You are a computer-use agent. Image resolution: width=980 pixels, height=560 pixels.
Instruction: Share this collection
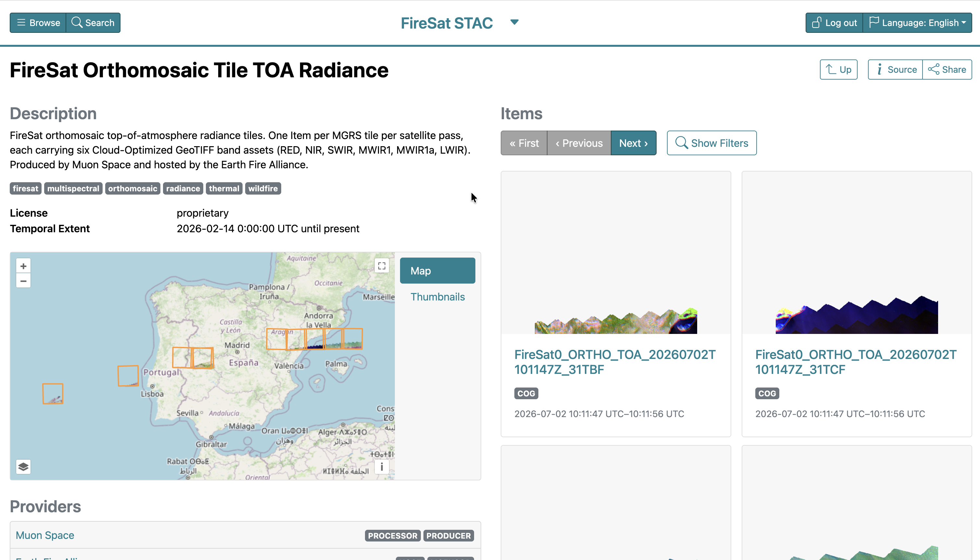click(x=947, y=70)
